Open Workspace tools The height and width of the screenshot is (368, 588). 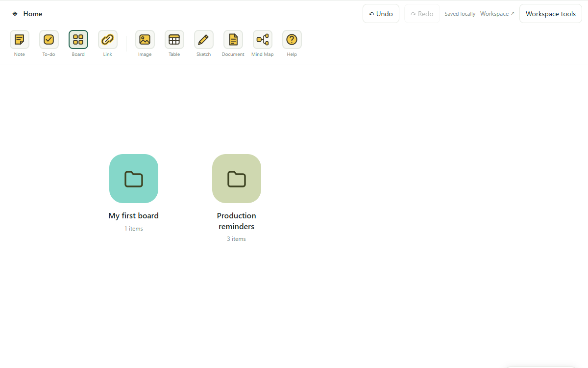[551, 14]
